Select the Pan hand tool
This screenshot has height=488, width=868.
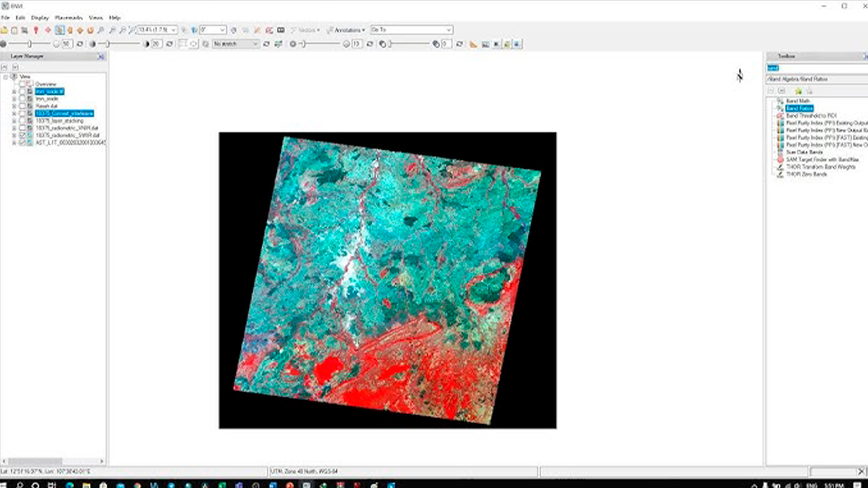[x=70, y=30]
